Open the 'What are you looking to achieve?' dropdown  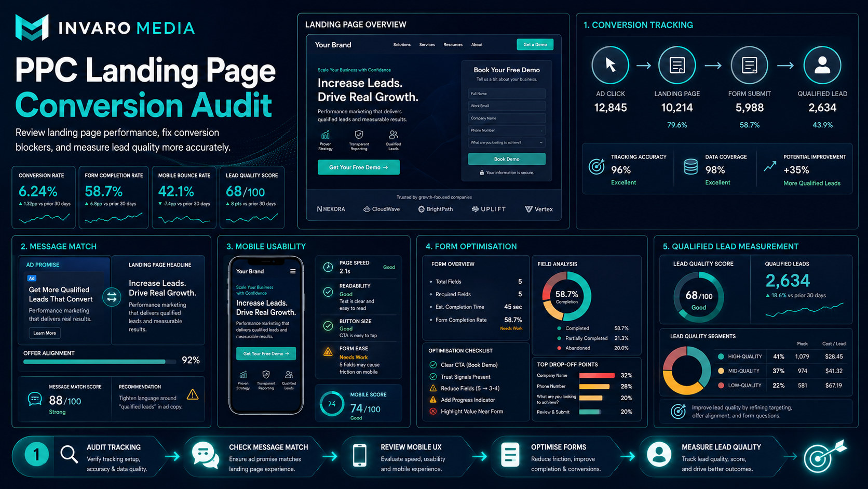pos(507,142)
